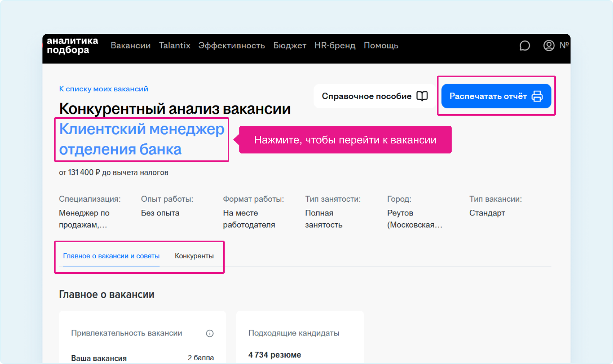Click info icon beside Привлекательность вакансии
Viewport: 613px width, 364px height.
click(210, 334)
